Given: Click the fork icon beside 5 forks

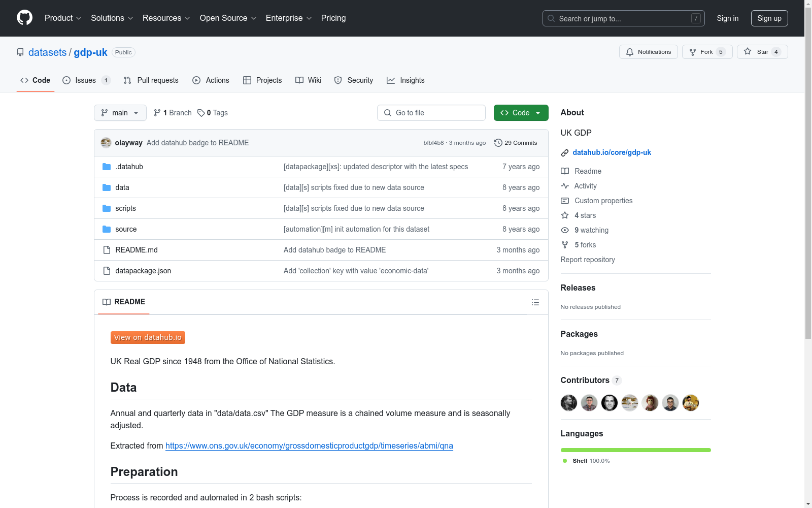Looking at the screenshot, I should click(x=565, y=245).
